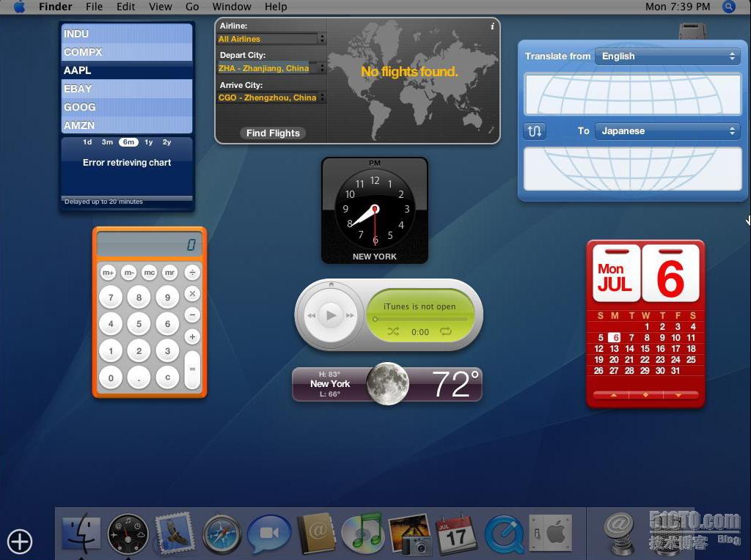751x560 pixels.
Task: Go to previous month in calendar widget
Action: (614, 395)
